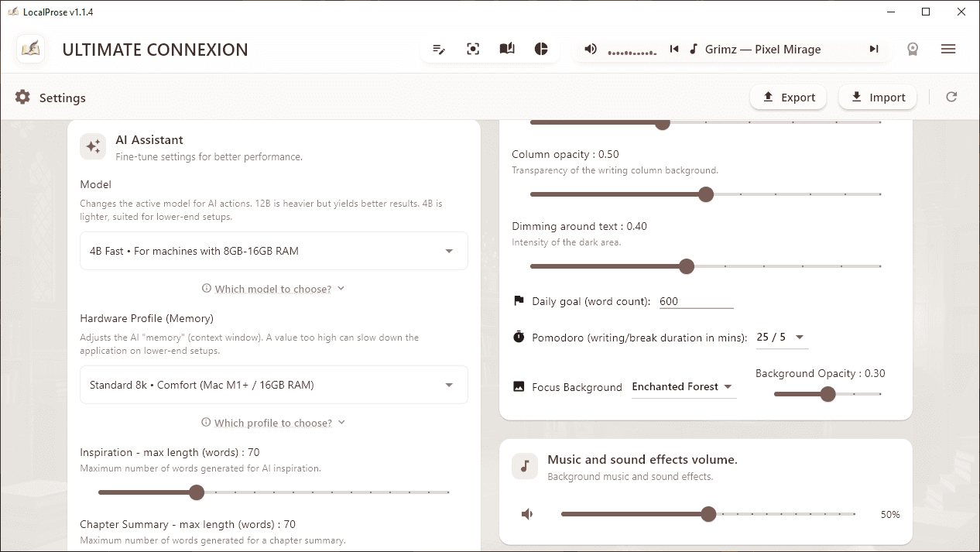Viewport: 980px width, 552px height.
Task: Click the Daily goal word count field
Action: coord(696,301)
